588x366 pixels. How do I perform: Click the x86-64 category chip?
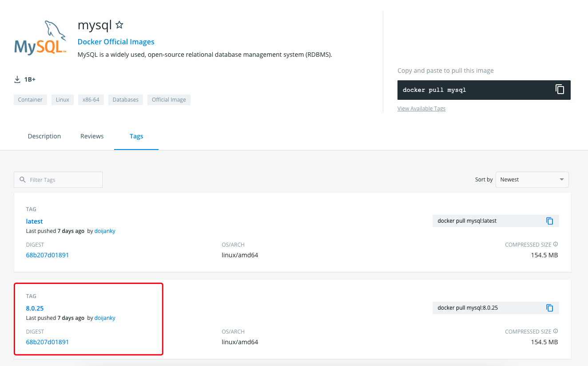tap(91, 100)
